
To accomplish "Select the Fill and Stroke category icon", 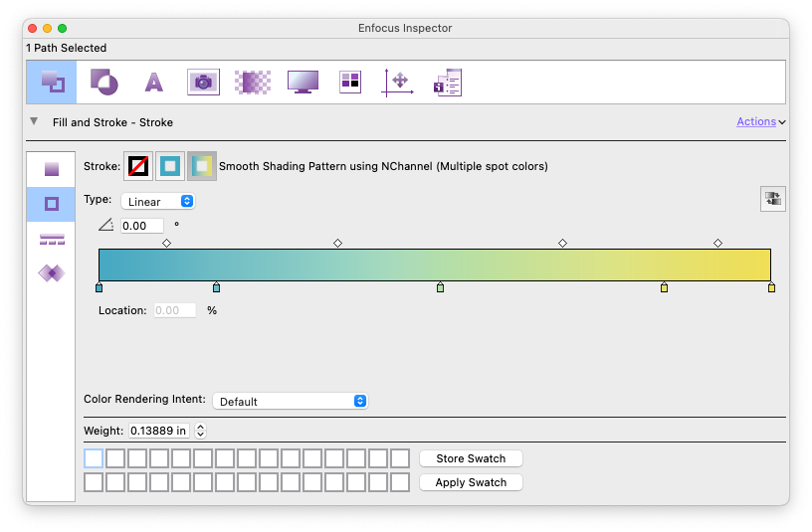I will tap(52, 82).
